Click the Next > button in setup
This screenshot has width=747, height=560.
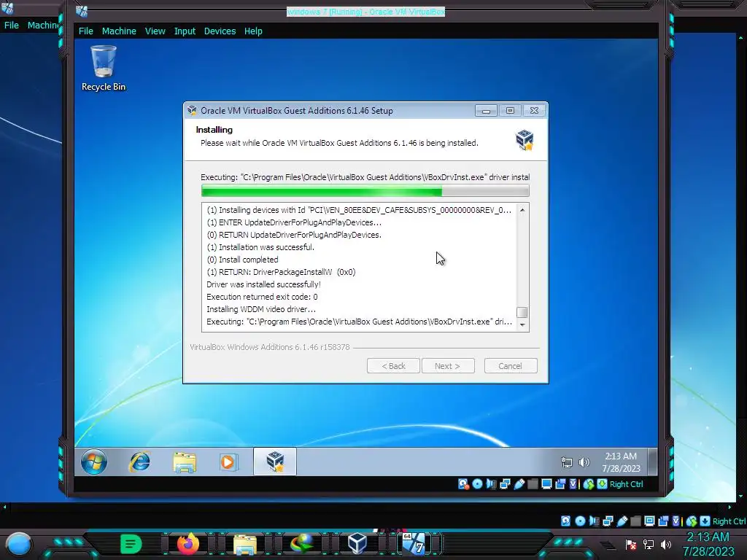pos(447,366)
